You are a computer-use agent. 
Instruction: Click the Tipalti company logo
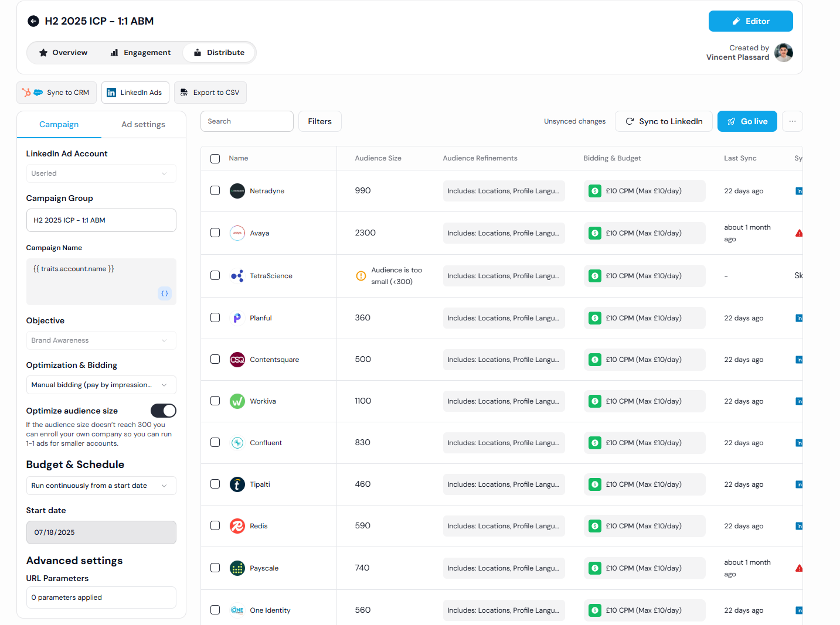pos(237,484)
